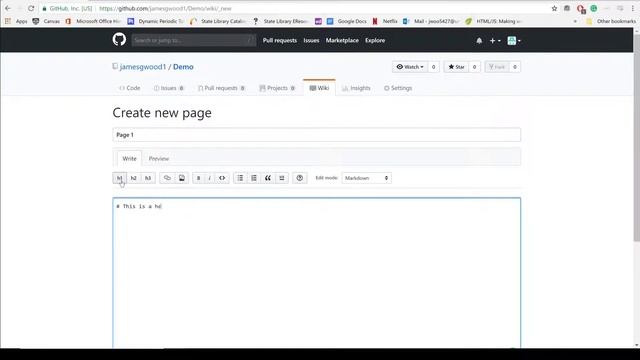Insert an unordered bullet list

coord(240,178)
